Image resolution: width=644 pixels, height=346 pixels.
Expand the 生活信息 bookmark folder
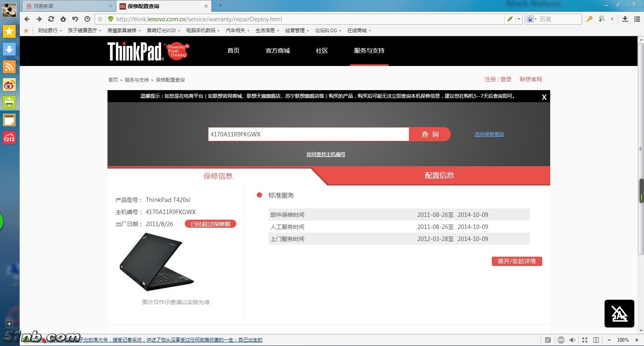267,31
